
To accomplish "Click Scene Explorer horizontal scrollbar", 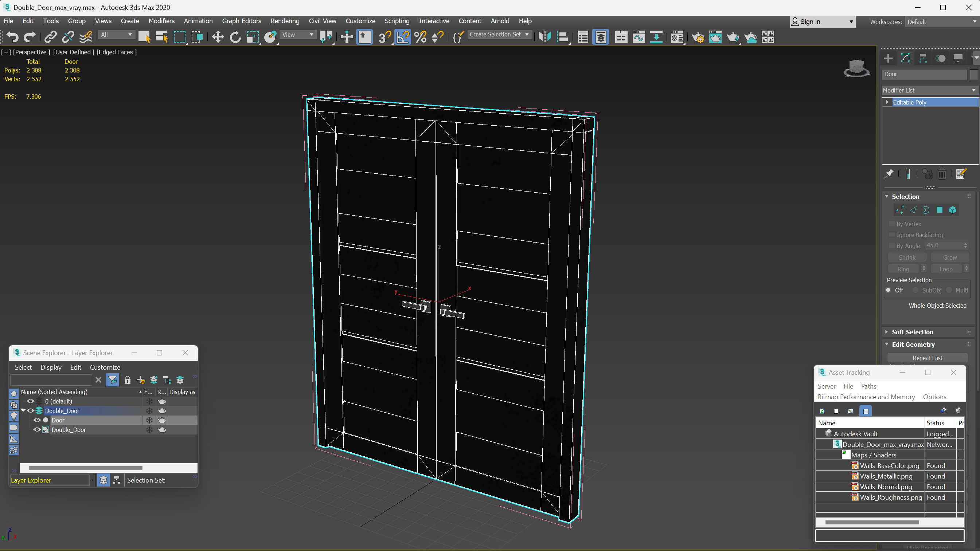I will [85, 468].
